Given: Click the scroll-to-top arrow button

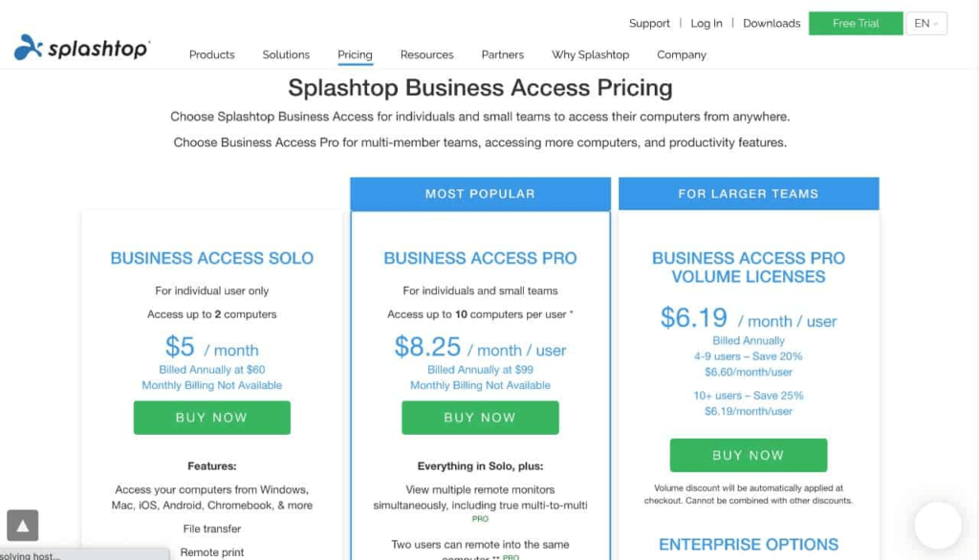Looking at the screenshot, I should click(x=22, y=525).
